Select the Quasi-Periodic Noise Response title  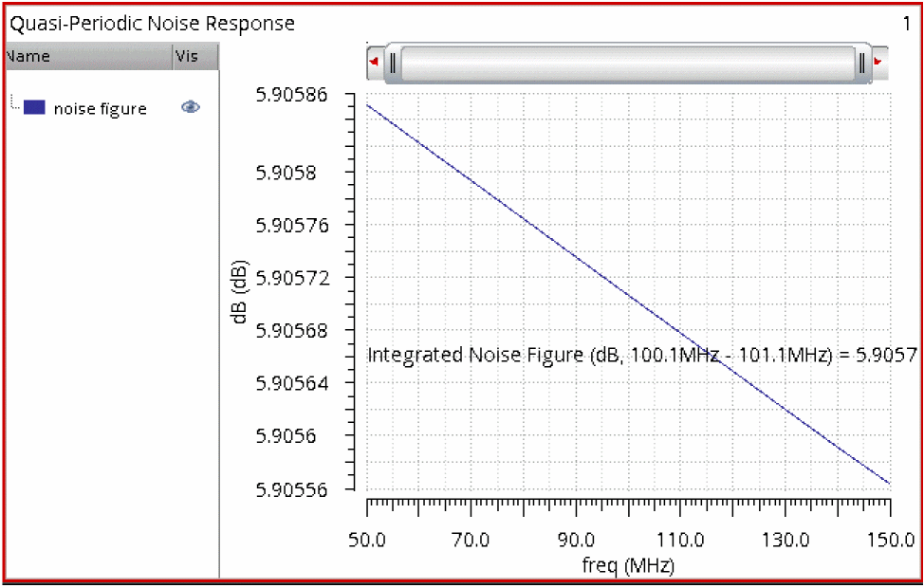(153, 23)
